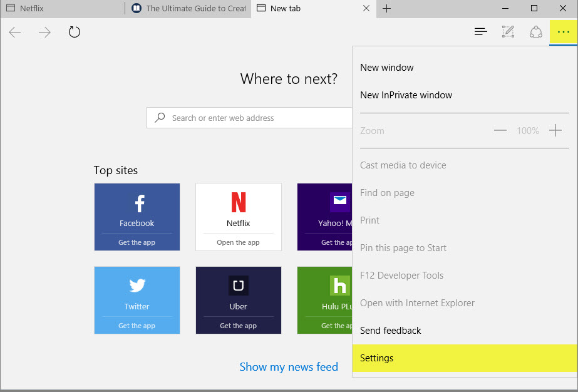Click Get the app under Twitter
Screen dimensions: 578x392
(137, 326)
